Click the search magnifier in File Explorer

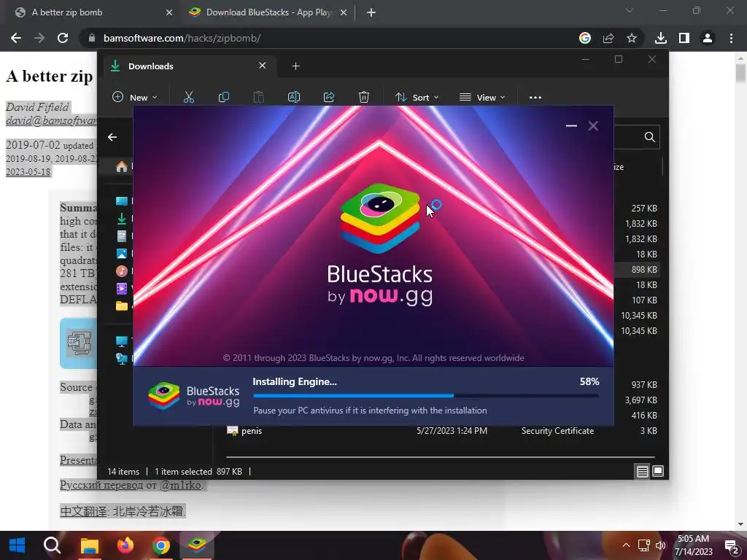coord(649,137)
